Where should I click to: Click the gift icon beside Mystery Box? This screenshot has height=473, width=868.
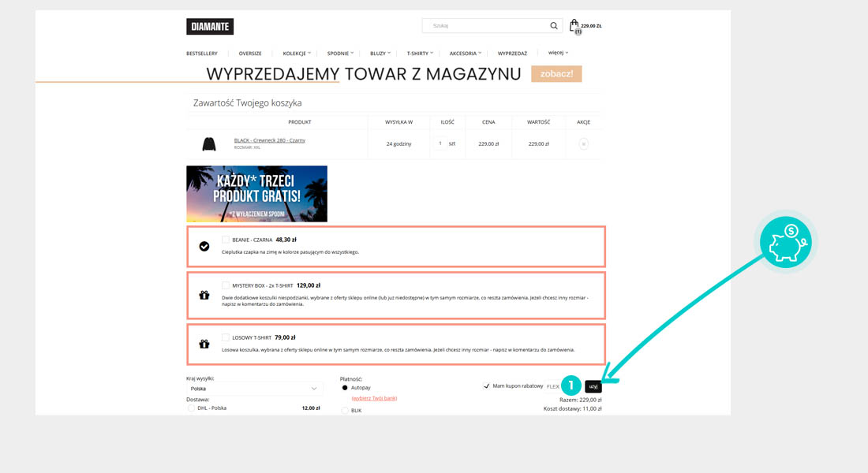coord(204,296)
